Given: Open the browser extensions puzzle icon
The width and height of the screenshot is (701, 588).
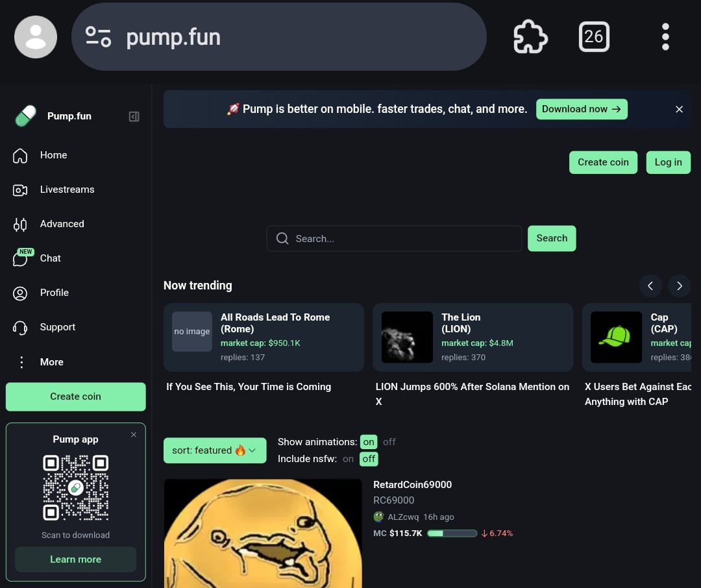Looking at the screenshot, I should click(x=531, y=36).
